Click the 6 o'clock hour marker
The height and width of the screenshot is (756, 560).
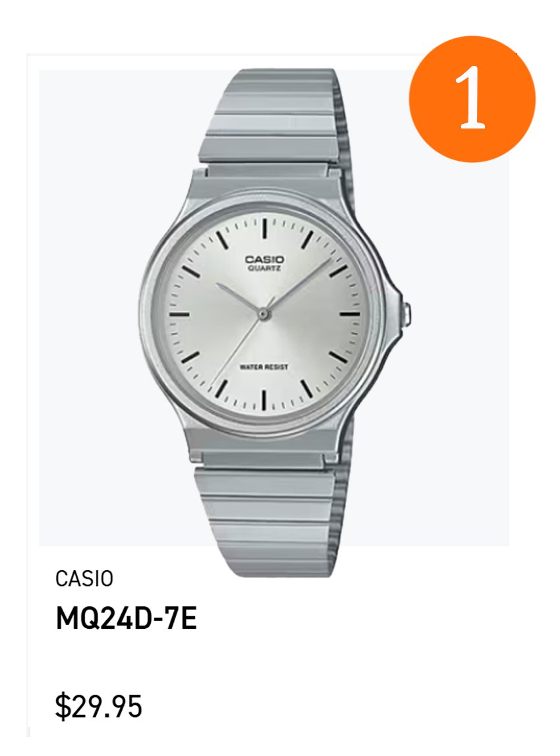(264, 399)
